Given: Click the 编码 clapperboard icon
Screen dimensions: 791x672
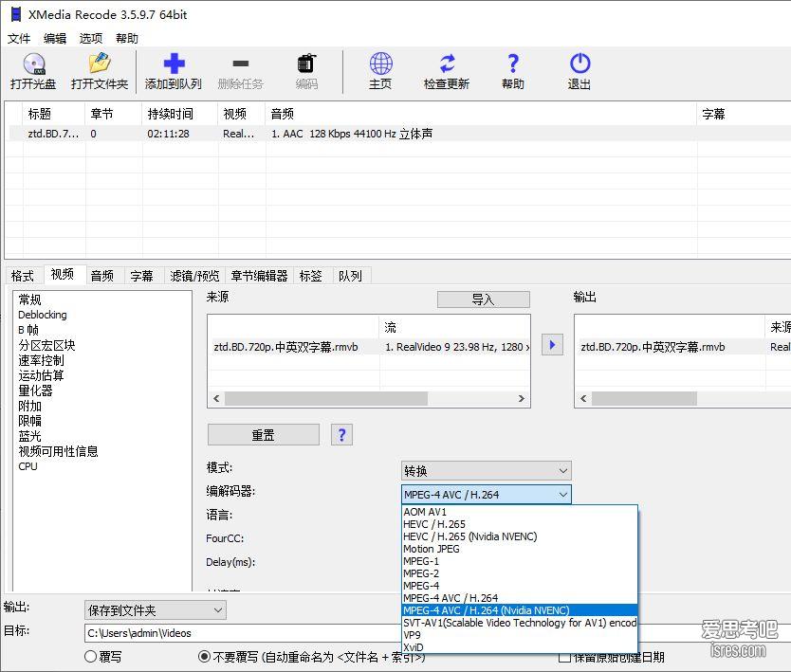Looking at the screenshot, I should pyautogui.click(x=306, y=64).
